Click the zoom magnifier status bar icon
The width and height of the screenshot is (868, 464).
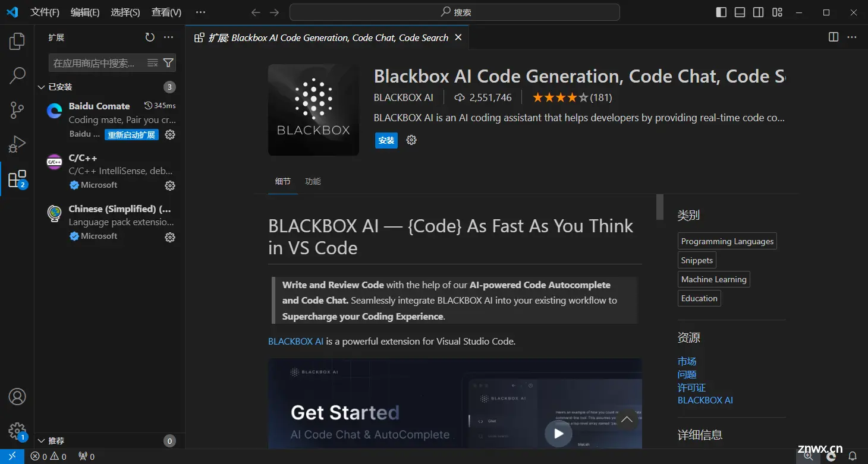[x=809, y=456]
